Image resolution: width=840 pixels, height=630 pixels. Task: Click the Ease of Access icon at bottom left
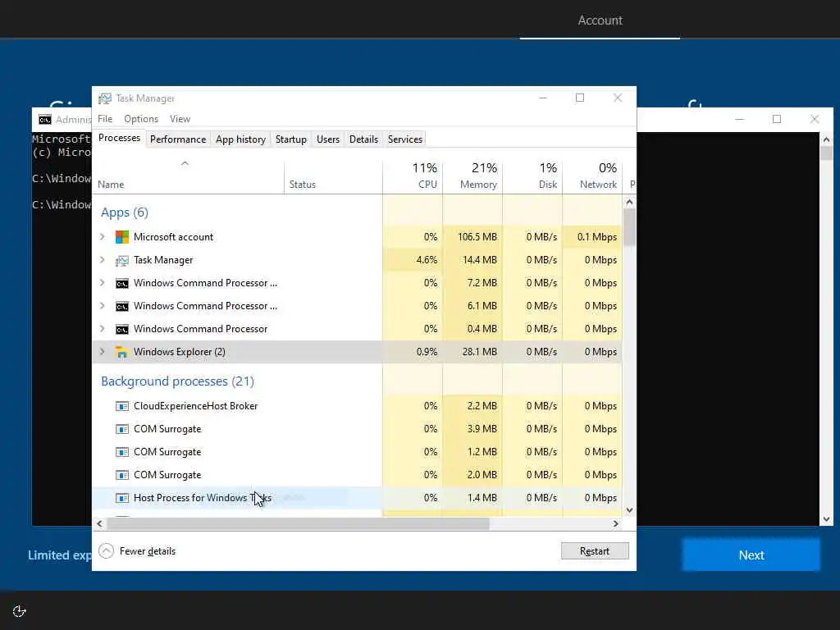coord(20,611)
